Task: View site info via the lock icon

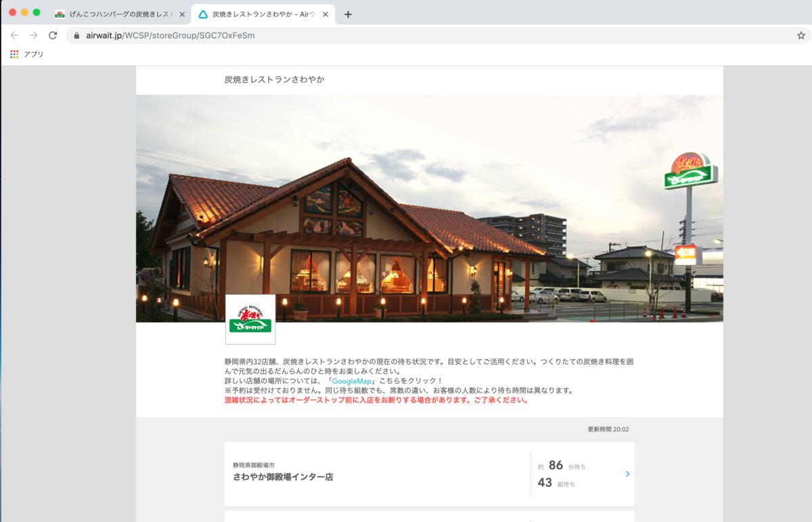Action: click(76, 35)
